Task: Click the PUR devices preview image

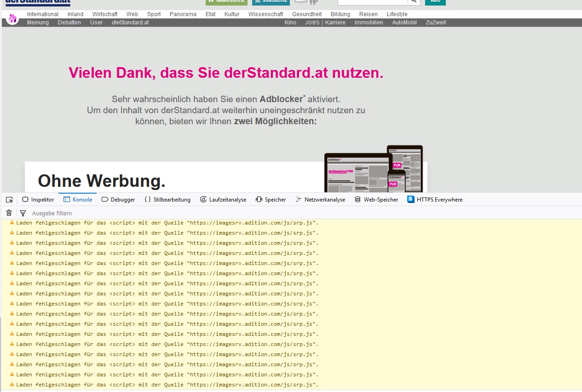Action: [374, 169]
